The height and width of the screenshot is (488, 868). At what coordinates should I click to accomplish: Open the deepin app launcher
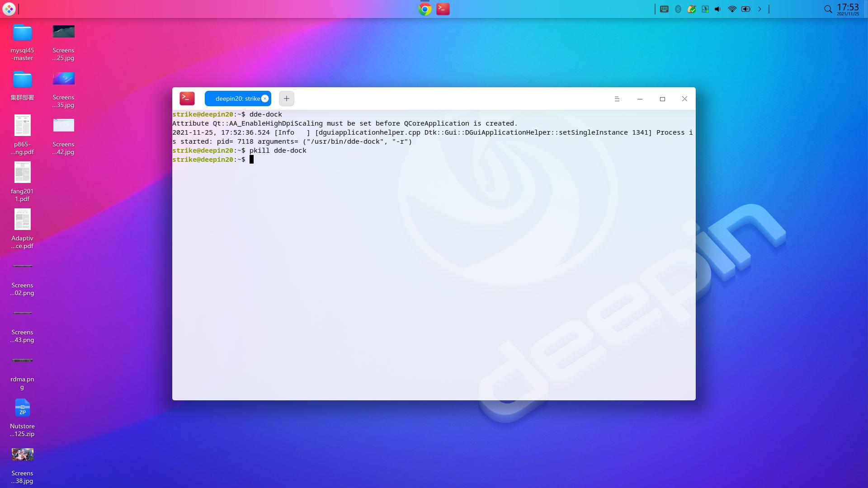pos(9,9)
